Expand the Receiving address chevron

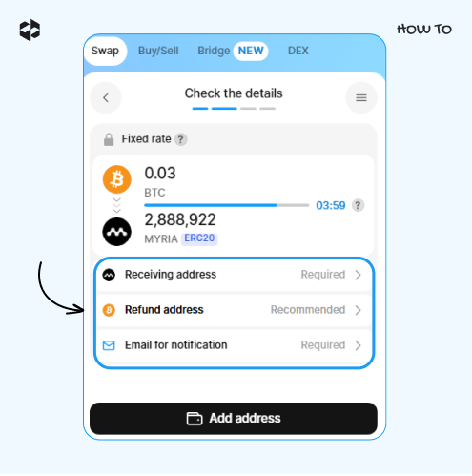click(359, 275)
